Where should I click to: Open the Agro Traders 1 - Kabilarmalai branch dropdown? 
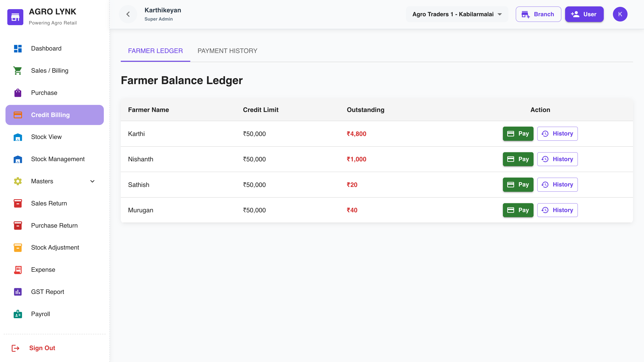tap(457, 14)
